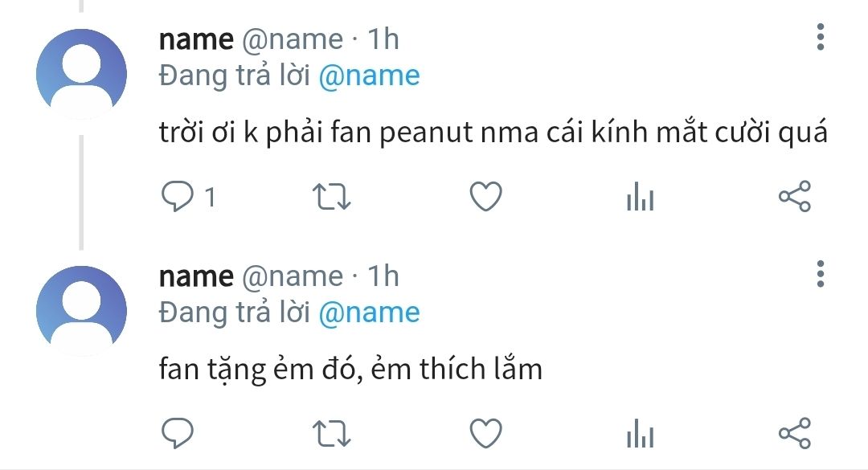Screen dimensions: 868x470
Task: Retweet the peanut glasses tweet
Action: click(331, 197)
